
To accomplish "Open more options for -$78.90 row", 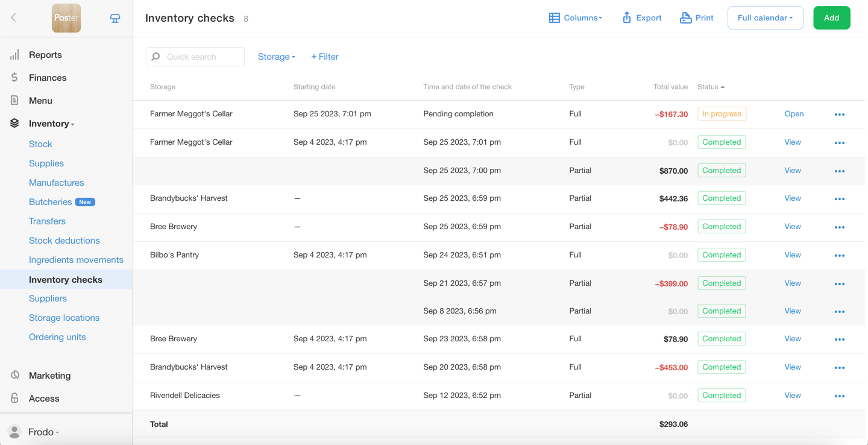I will pos(840,227).
